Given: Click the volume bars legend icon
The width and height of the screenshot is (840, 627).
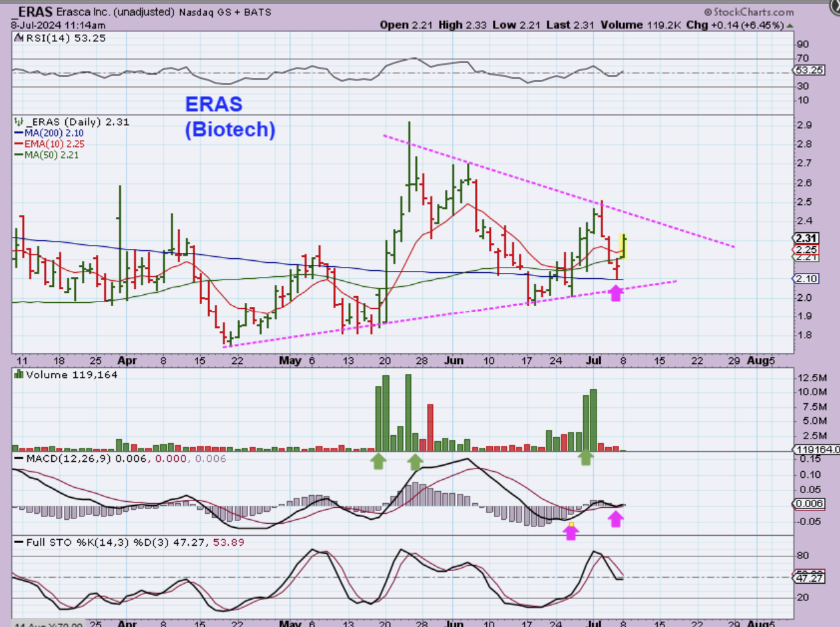Looking at the screenshot, I should (19, 375).
